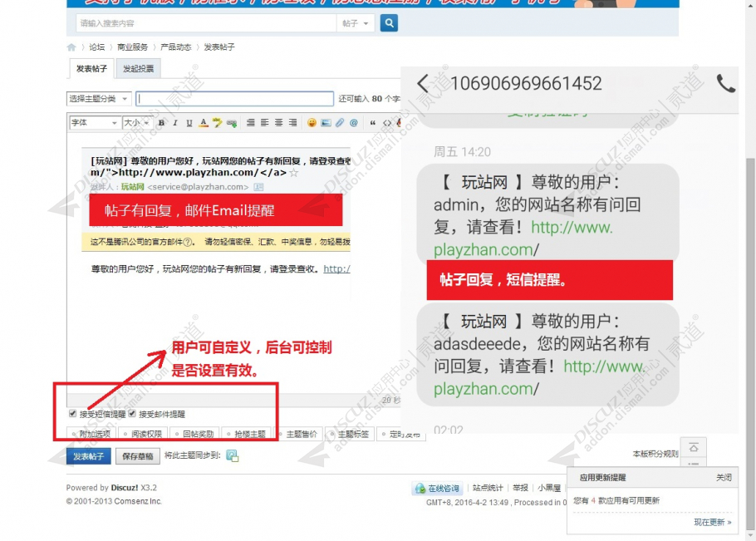Screen dimensions: 756x541
Task: Click the 保存草稿 button
Action: pos(138,456)
